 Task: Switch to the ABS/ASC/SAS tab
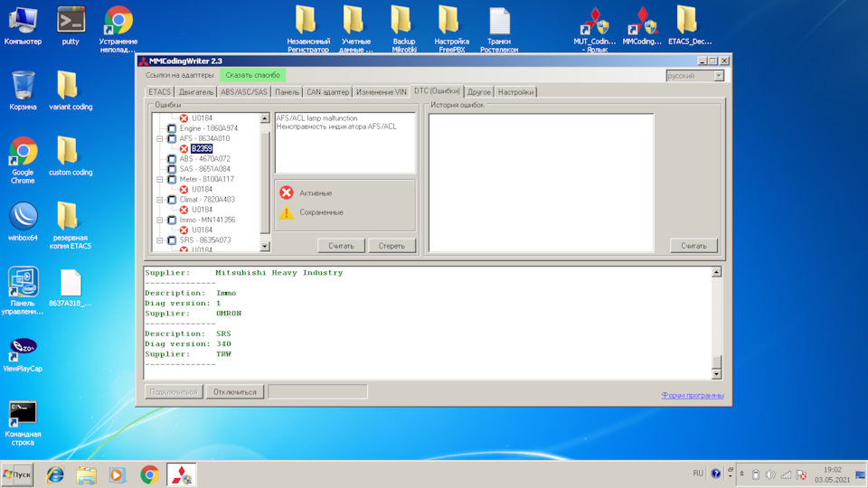pos(243,92)
